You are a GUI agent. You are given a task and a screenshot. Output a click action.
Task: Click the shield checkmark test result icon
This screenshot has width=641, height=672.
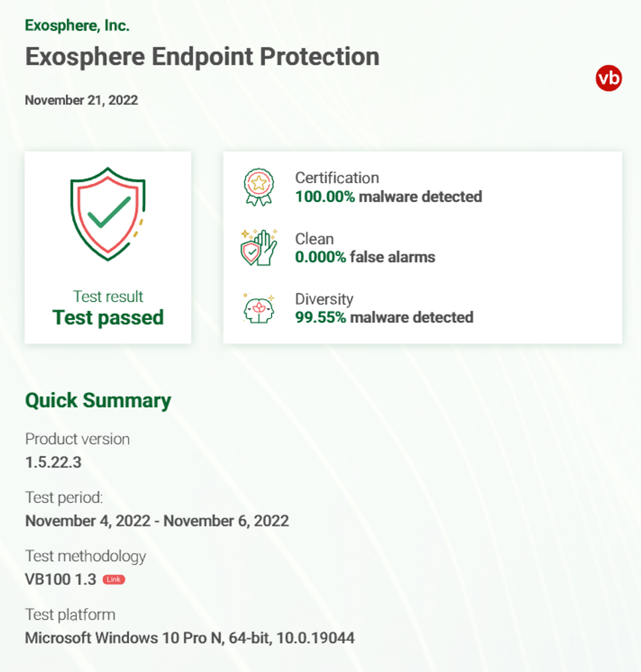108,214
